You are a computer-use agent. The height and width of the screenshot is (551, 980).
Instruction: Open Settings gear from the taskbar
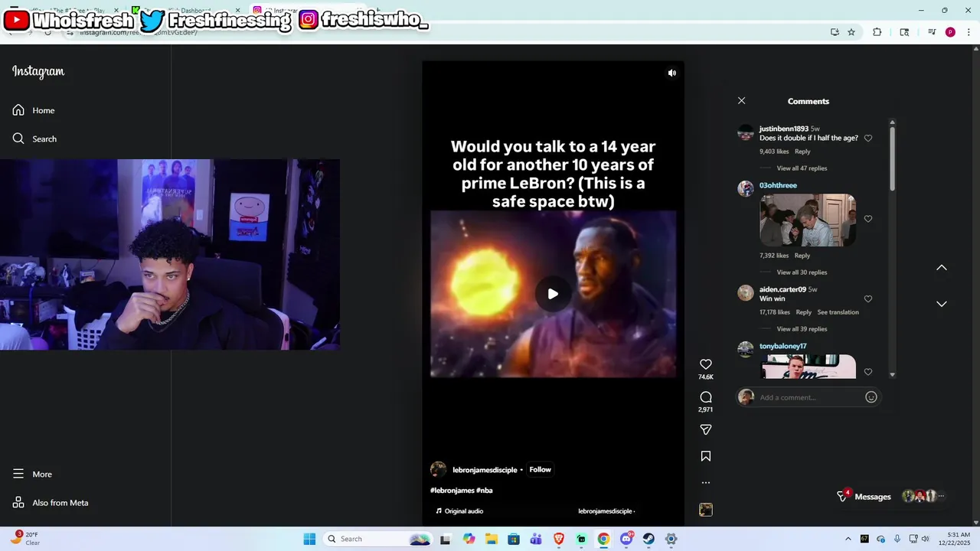click(x=671, y=539)
